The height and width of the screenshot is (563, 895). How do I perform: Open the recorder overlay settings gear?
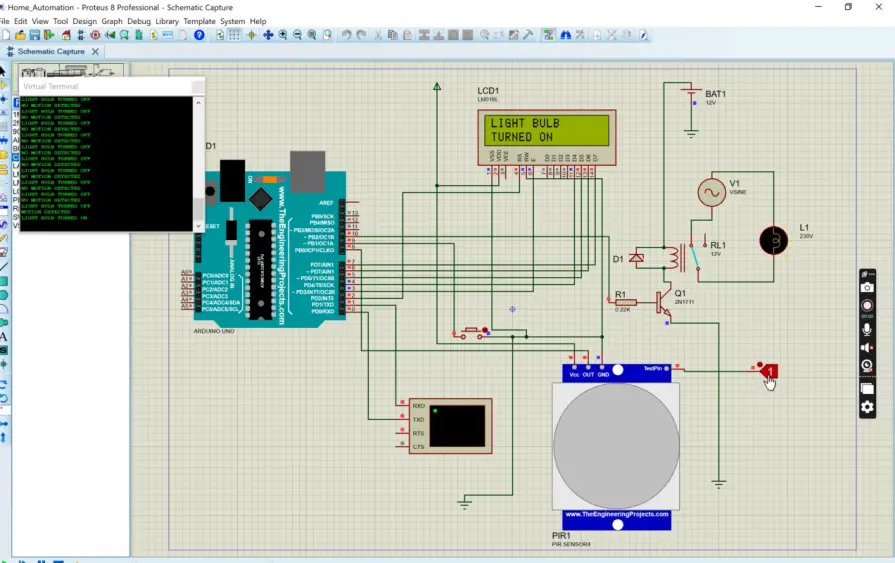(x=867, y=407)
